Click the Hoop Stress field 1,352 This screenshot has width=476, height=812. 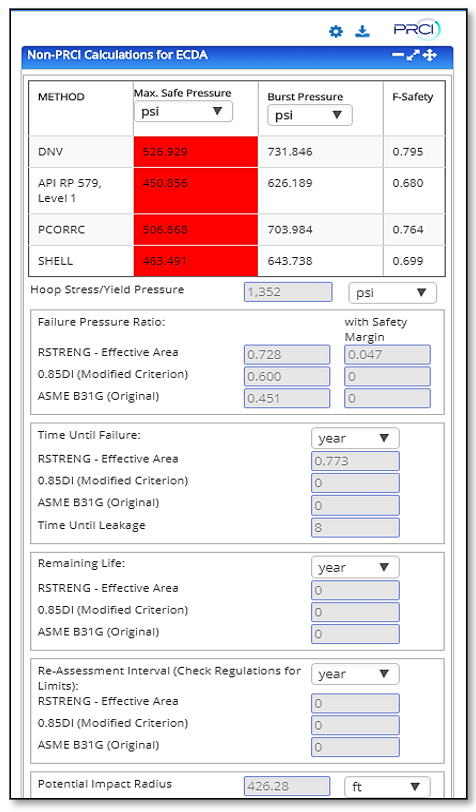(x=288, y=292)
